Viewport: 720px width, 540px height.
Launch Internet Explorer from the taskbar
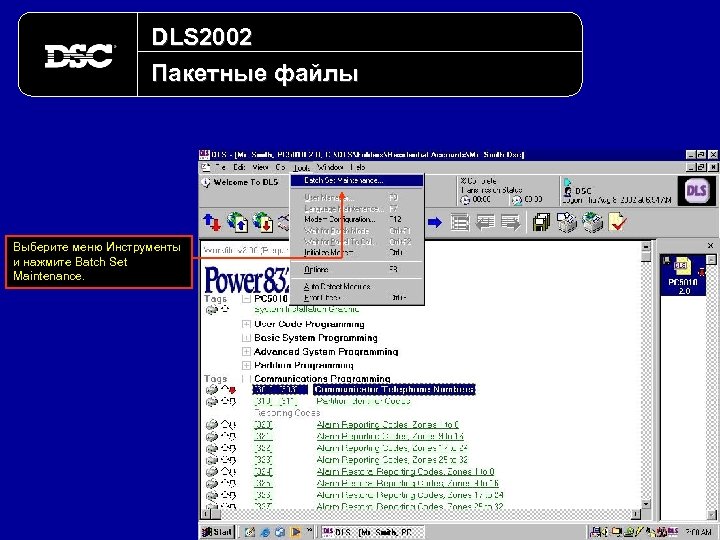265,532
